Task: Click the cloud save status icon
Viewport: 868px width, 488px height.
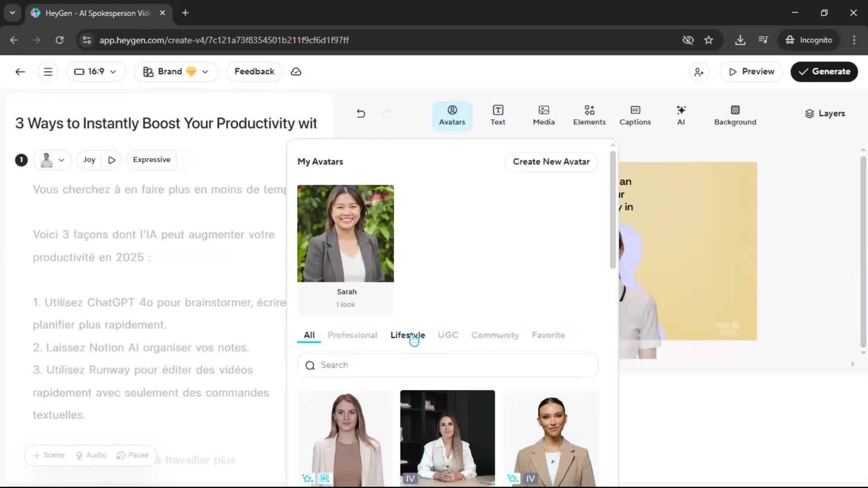Action: point(296,72)
